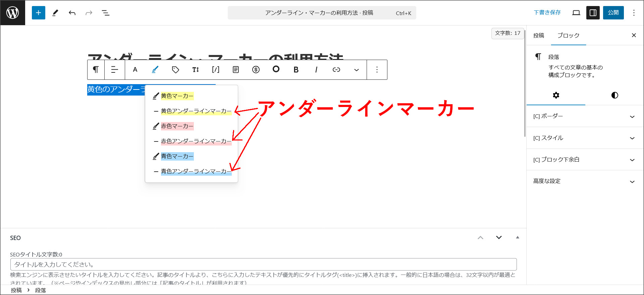Select 段落 in the breadcrumb

pyautogui.click(x=41, y=290)
